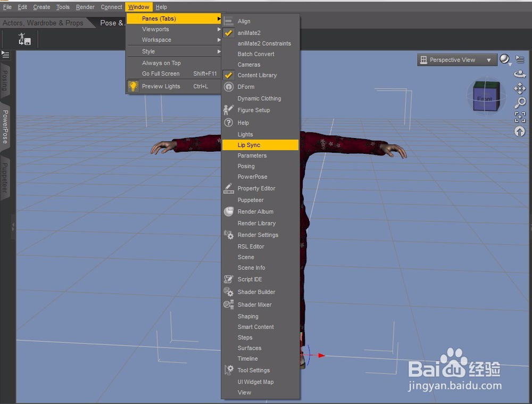Open the Parameters pane

[x=260, y=155]
